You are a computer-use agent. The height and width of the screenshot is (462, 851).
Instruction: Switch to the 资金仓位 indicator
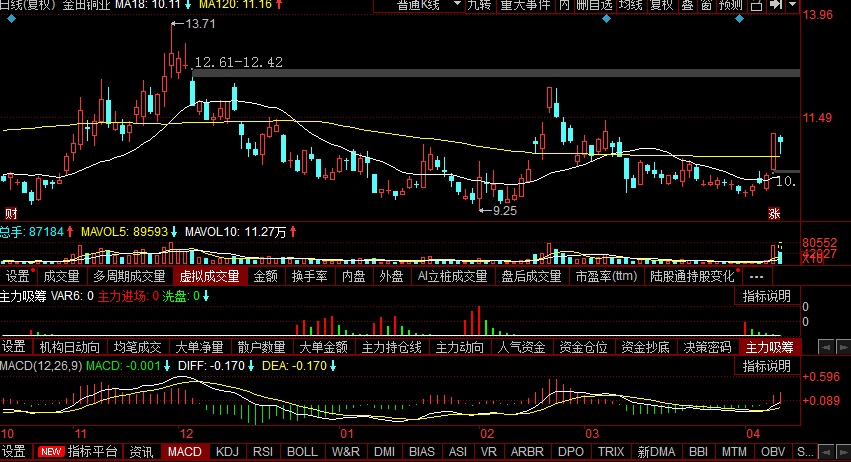583,347
